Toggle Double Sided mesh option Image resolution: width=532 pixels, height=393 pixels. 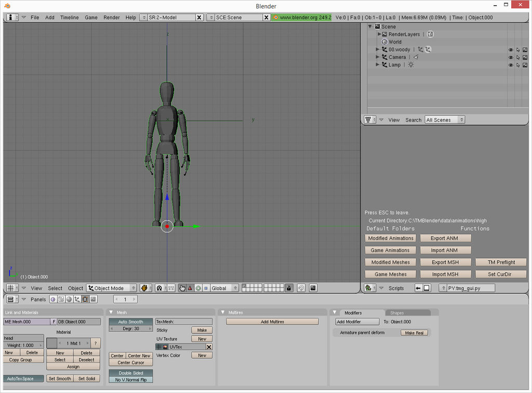click(x=130, y=373)
